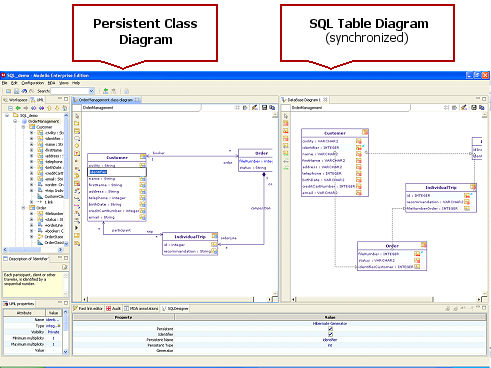The height and width of the screenshot is (368, 491).
Task: Open the Views menu
Action: [63, 83]
